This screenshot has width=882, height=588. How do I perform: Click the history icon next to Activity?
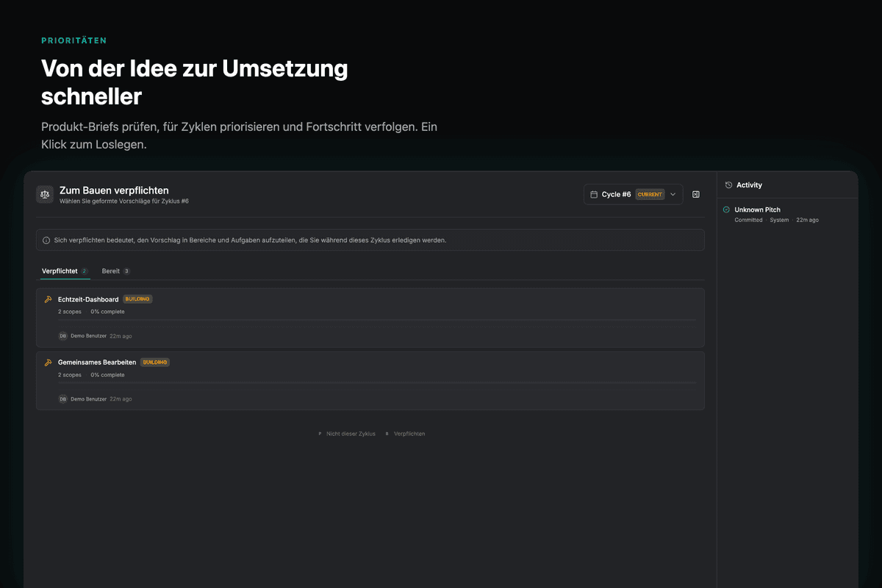(728, 185)
